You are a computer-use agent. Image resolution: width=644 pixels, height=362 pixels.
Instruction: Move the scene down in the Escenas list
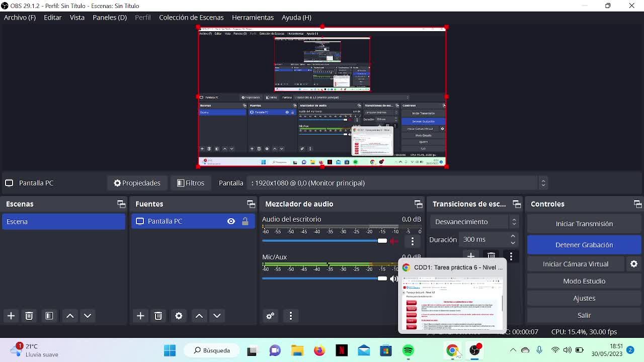pyautogui.click(x=88, y=316)
